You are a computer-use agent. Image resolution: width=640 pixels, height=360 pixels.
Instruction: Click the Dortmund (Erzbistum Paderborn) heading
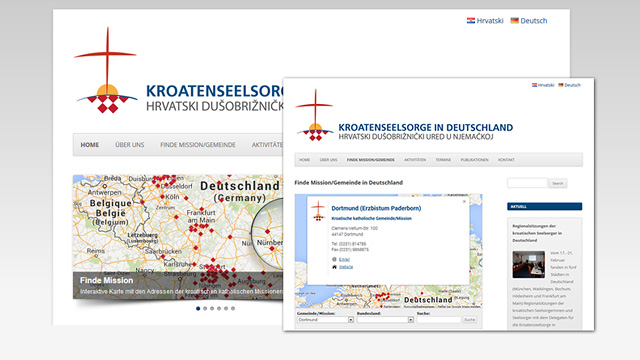(x=376, y=208)
